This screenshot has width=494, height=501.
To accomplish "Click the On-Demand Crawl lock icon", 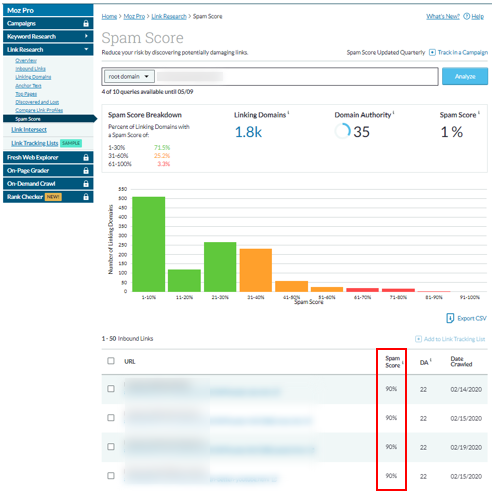I will pyautogui.click(x=86, y=184).
